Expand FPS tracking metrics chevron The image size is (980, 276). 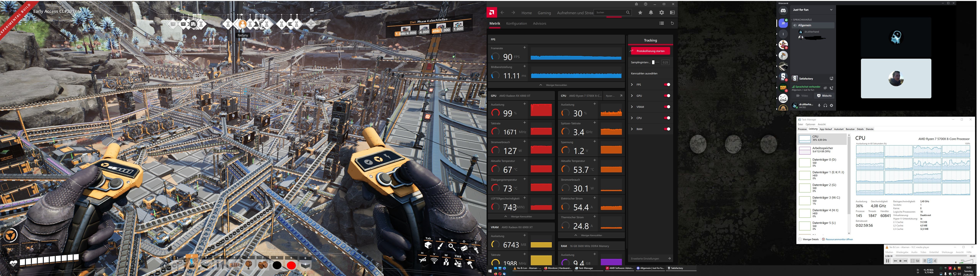coord(632,85)
